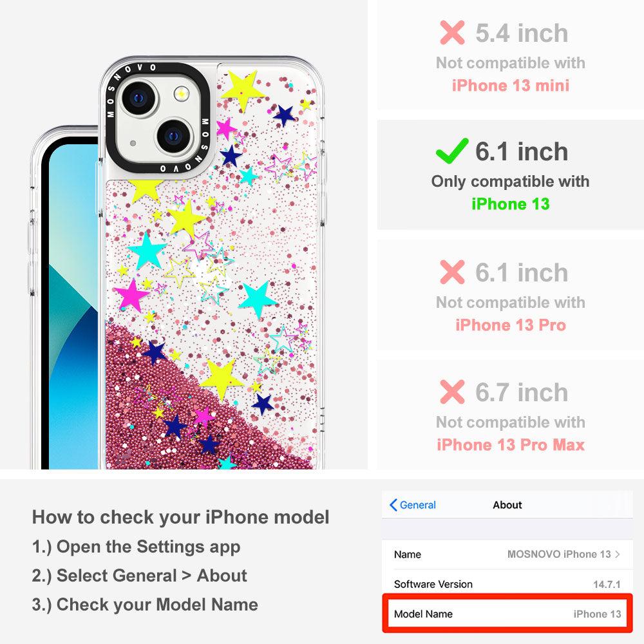Select the Name row showing MOSNOVO iPhone 13

507,554
